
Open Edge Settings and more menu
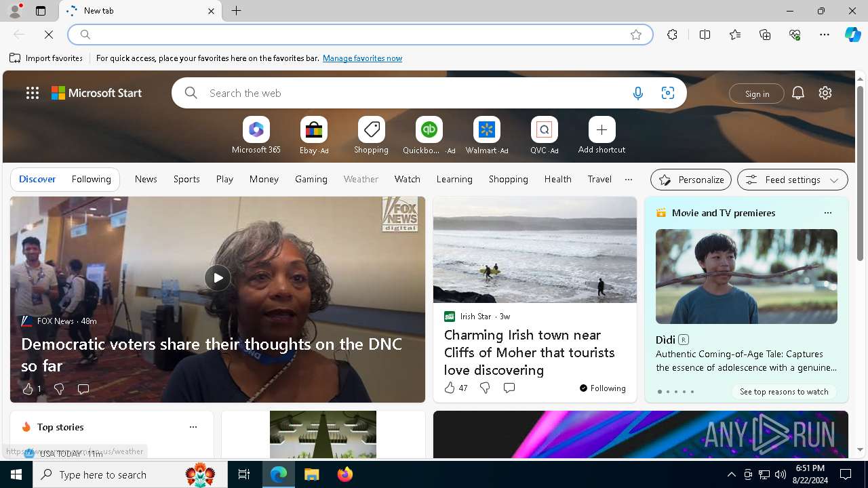825,35
